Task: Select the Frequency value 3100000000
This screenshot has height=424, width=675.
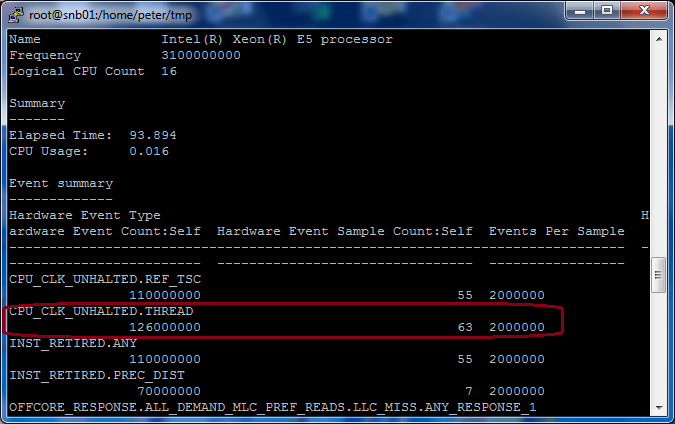Action: [201, 56]
